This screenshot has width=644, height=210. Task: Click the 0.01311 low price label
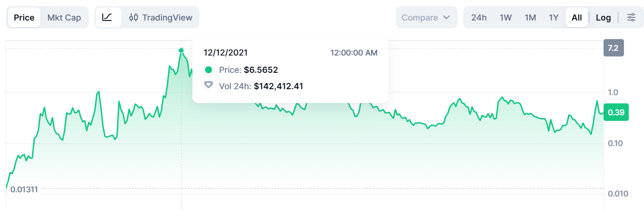click(24, 189)
